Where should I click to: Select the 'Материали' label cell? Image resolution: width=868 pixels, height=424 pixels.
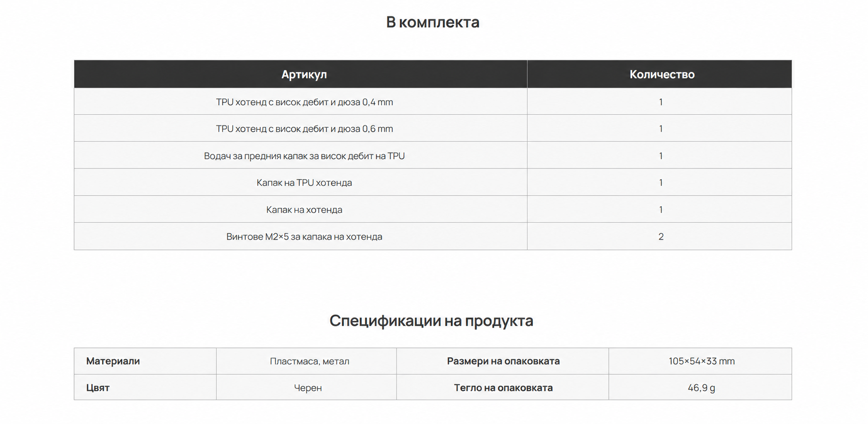(x=145, y=361)
